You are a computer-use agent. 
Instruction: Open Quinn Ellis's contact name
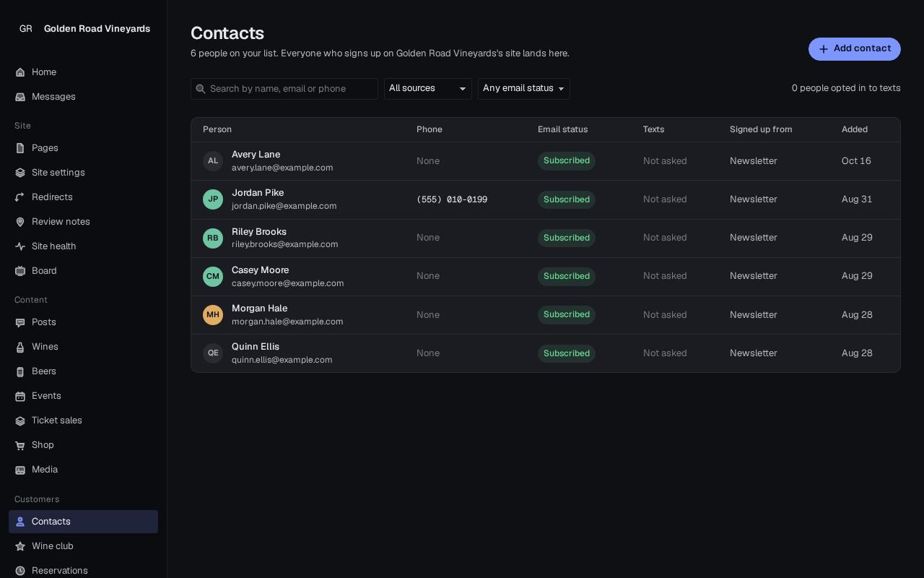256,347
